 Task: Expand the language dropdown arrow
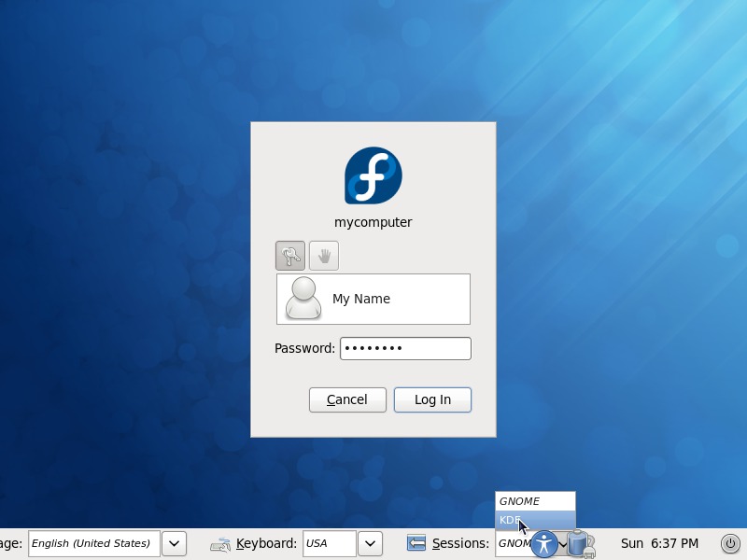coord(174,543)
